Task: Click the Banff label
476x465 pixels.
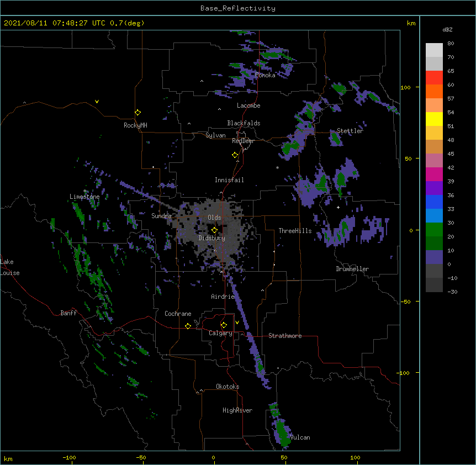Action: point(68,313)
